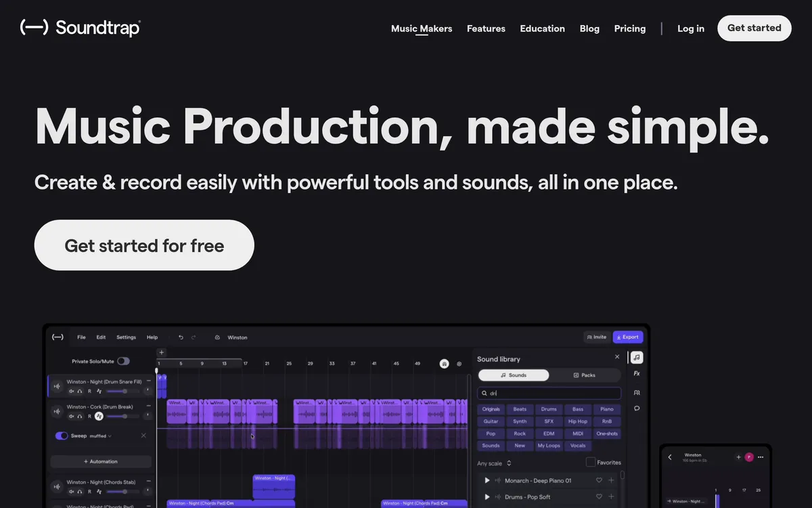Play the Drums - Pop Soft loop
Image resolution: width=812 pixels, height=508 pixels.
click(x=487, y=497)
